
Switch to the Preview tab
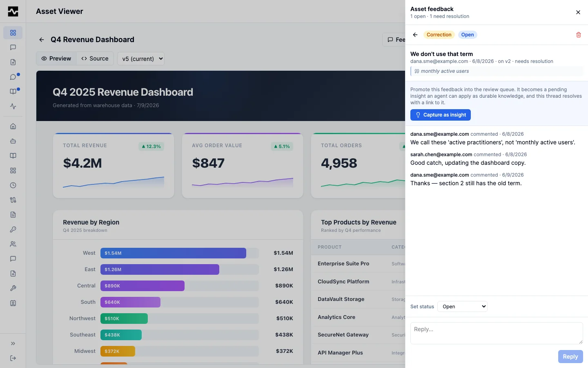coord(56,58)
